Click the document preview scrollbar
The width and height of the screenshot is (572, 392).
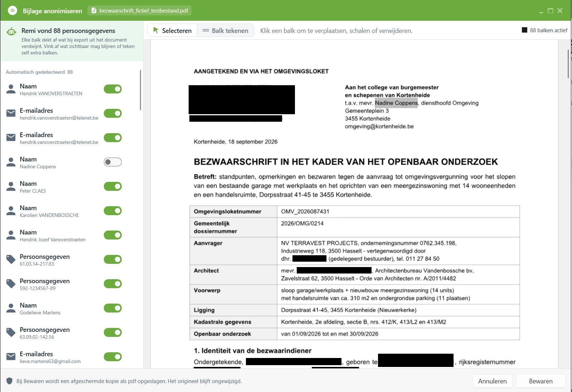coord(568,64)
